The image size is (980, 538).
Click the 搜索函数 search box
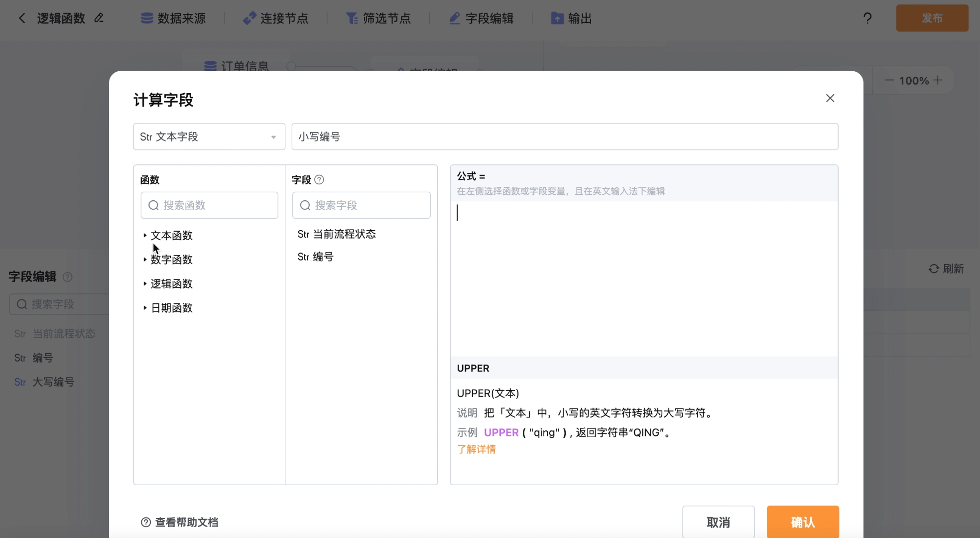[209, 205]
